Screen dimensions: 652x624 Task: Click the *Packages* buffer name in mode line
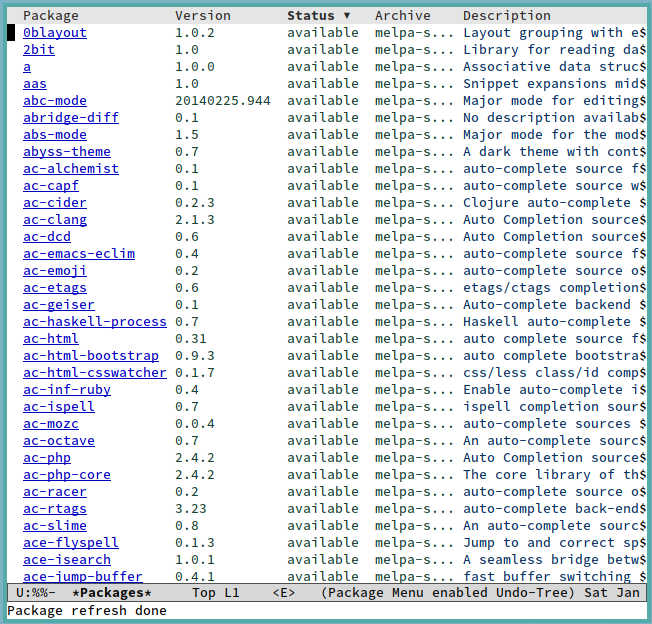point(112,592)
